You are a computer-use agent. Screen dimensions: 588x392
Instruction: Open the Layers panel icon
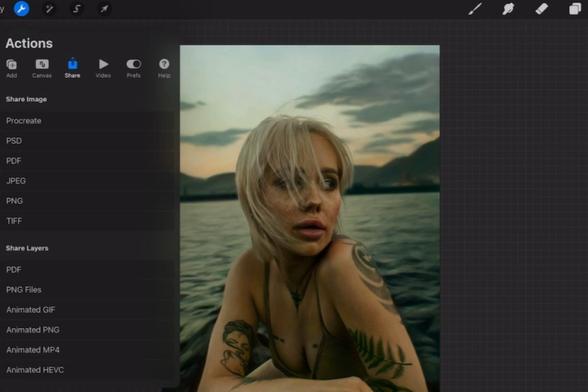click(x=574, y=9)
